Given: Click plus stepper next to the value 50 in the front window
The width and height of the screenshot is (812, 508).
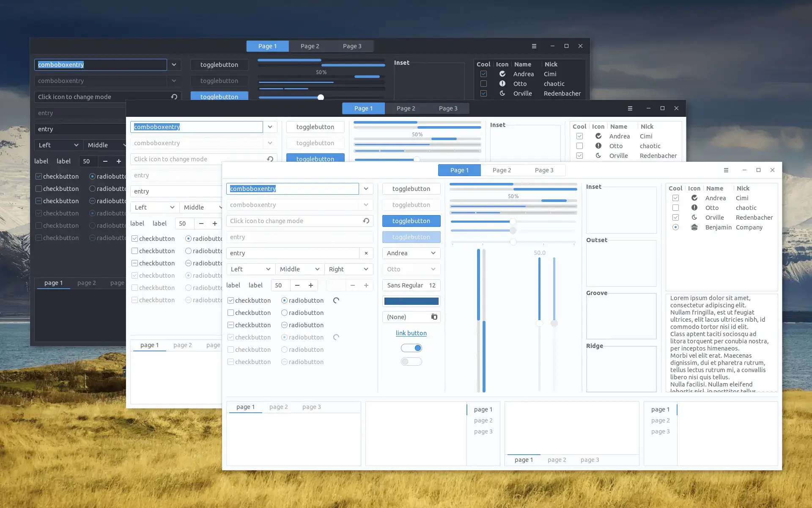Looking at the screenshot, I should [x=311, y=285].
